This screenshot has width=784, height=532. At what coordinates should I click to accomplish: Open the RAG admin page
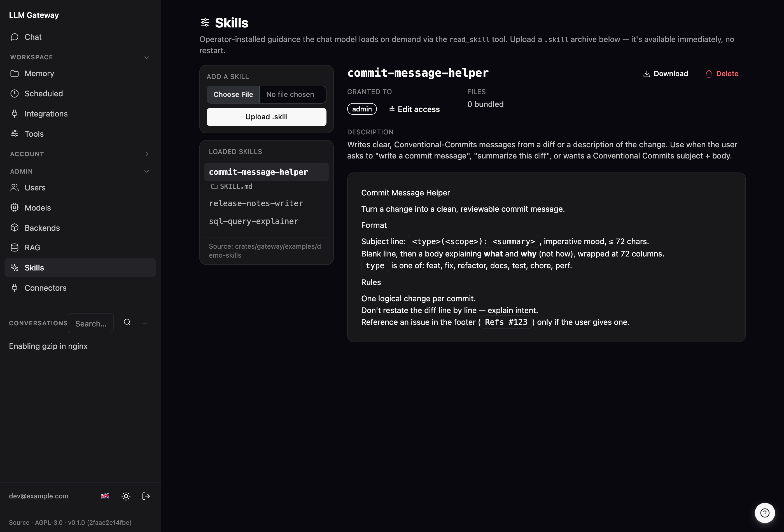(80, 248)
